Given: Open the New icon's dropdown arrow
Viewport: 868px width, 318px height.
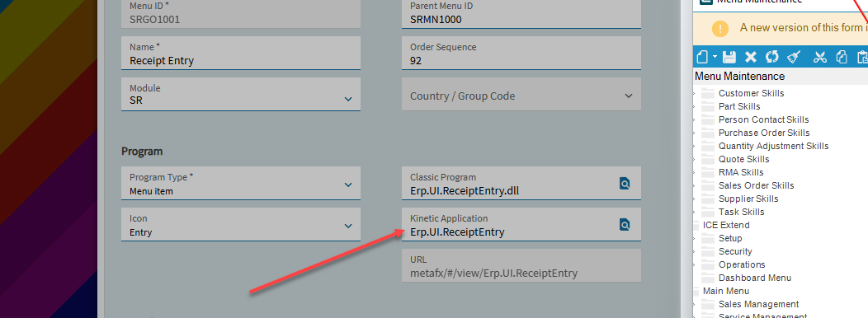Looking at the screenshot, I should [715, 57].
